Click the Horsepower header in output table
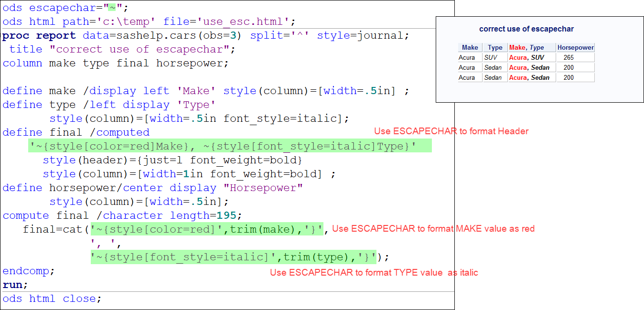Image resolution: width=644 pixels, height=310 pixels. 576,47
